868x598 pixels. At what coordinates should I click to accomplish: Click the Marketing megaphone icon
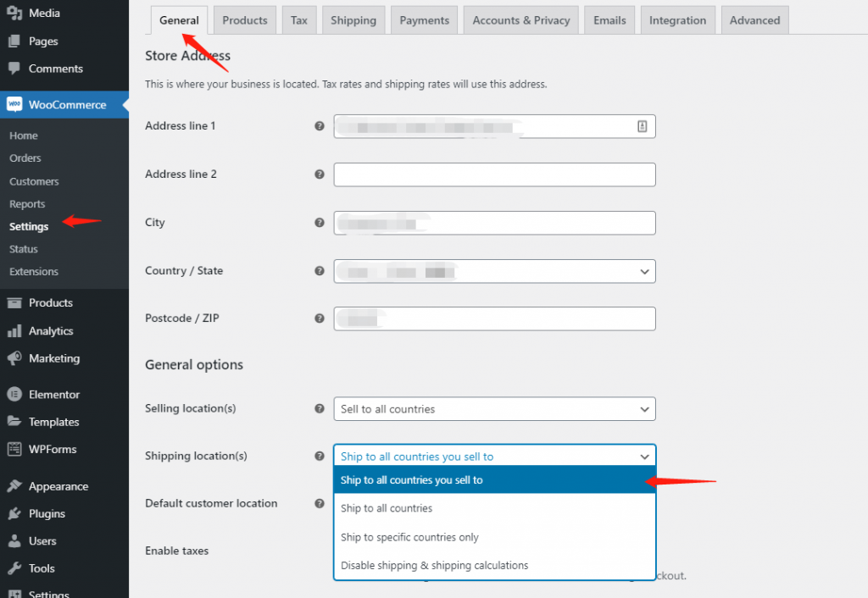coord(14,358)
